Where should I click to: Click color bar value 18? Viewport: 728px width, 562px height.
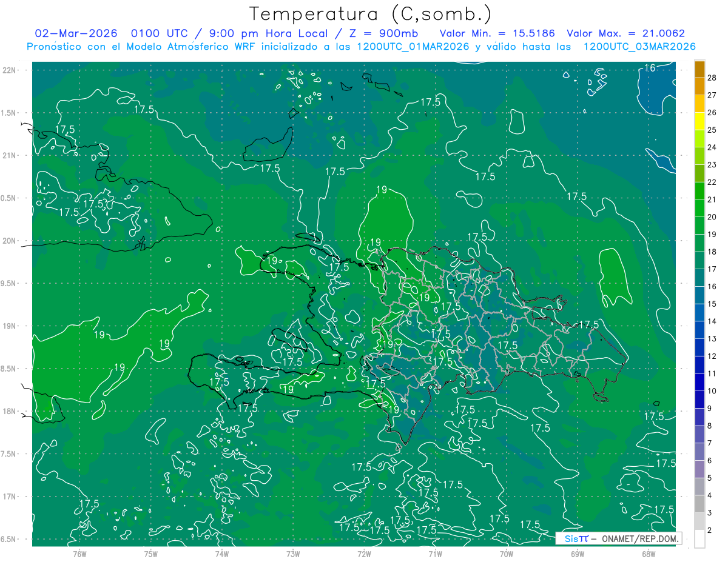click(712, 252)
